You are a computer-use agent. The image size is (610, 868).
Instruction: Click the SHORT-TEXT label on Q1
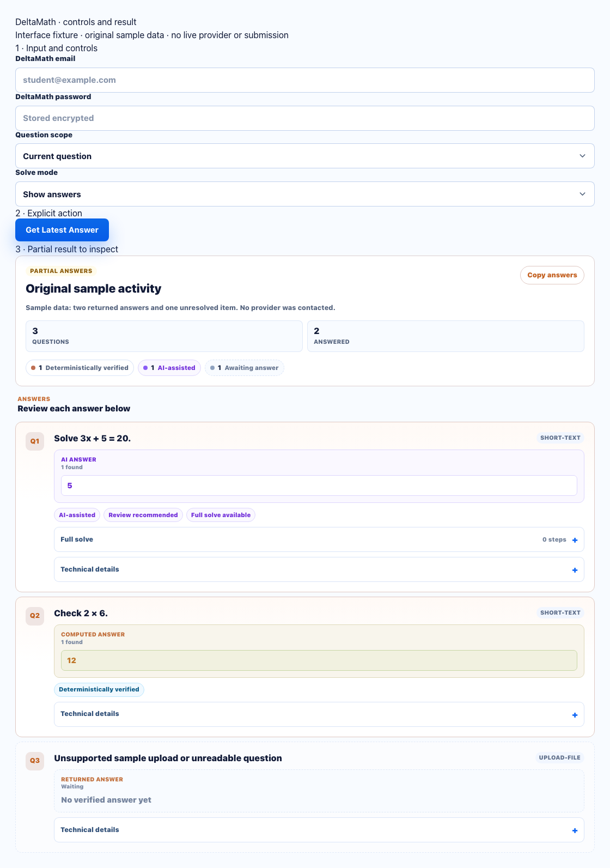(x=560, y=438)
